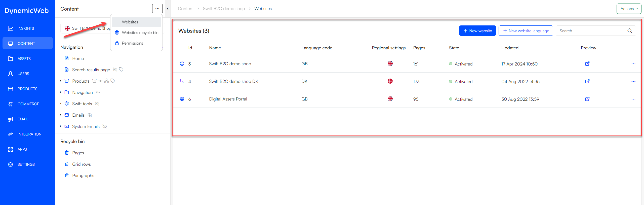644x205 pixels.
Task: Open the Integration section
Action: 28,134
